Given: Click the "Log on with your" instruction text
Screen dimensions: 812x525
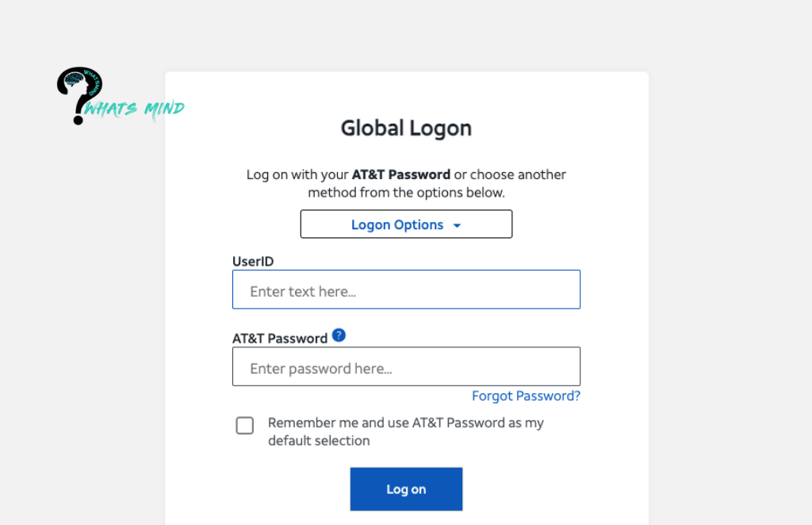Looking at the screenshot, I should tap(297, 174).
